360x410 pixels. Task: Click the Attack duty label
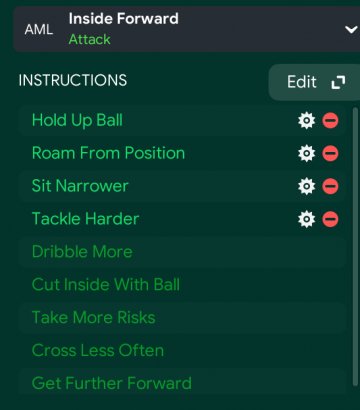pos(89,40)
